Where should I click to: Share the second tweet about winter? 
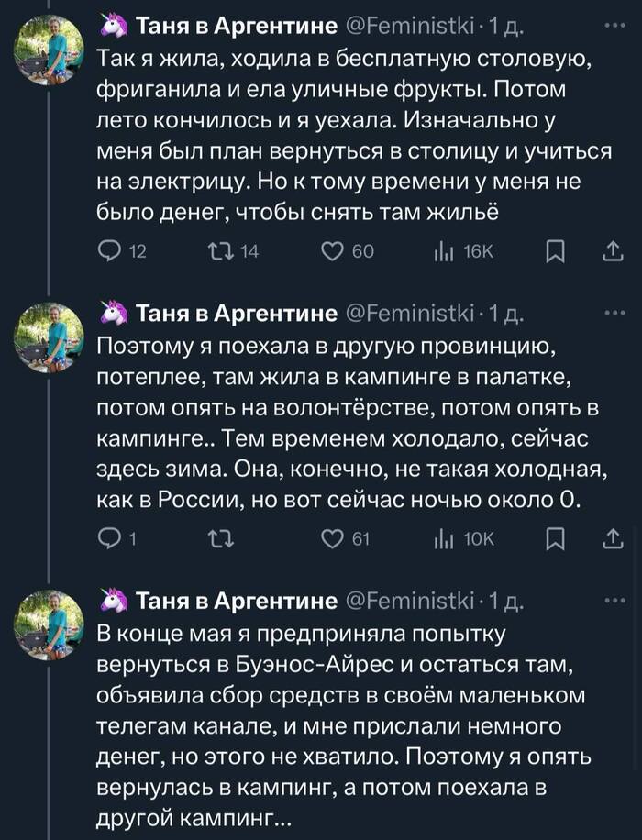(x=610, y=539)
